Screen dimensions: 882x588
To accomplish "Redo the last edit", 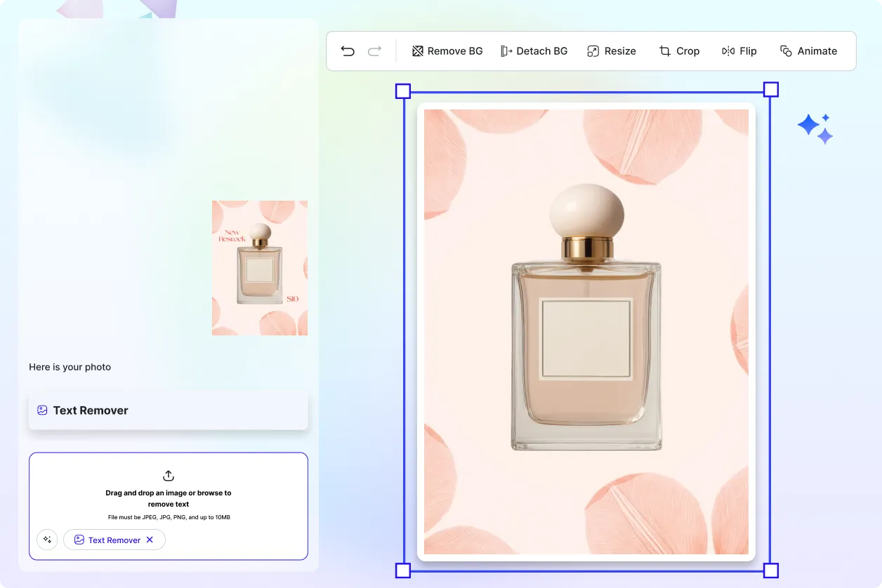I will point(374,51).
